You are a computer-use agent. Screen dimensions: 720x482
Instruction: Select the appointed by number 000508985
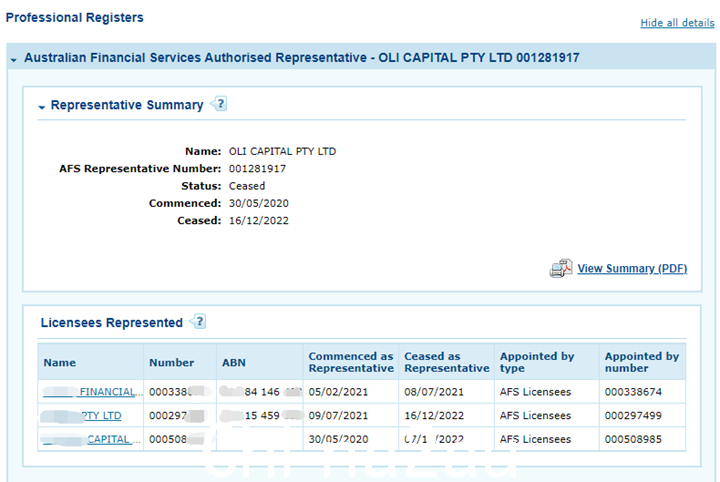tap(633, 439)
